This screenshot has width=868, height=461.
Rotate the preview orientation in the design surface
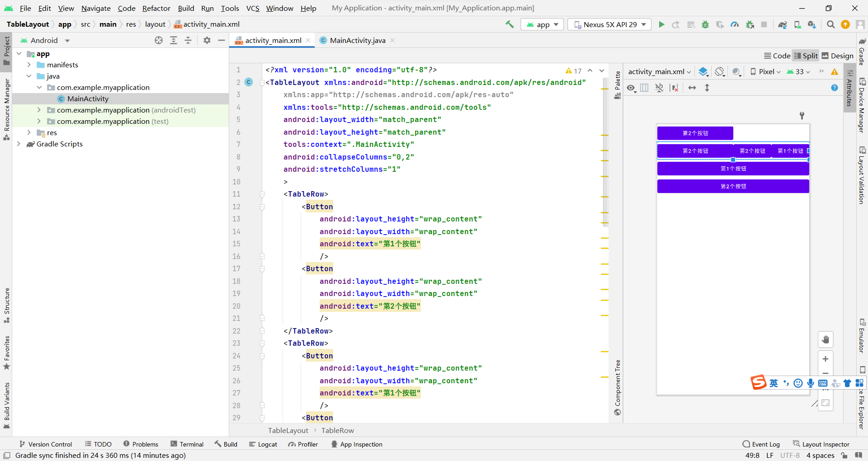click(719, 71)
